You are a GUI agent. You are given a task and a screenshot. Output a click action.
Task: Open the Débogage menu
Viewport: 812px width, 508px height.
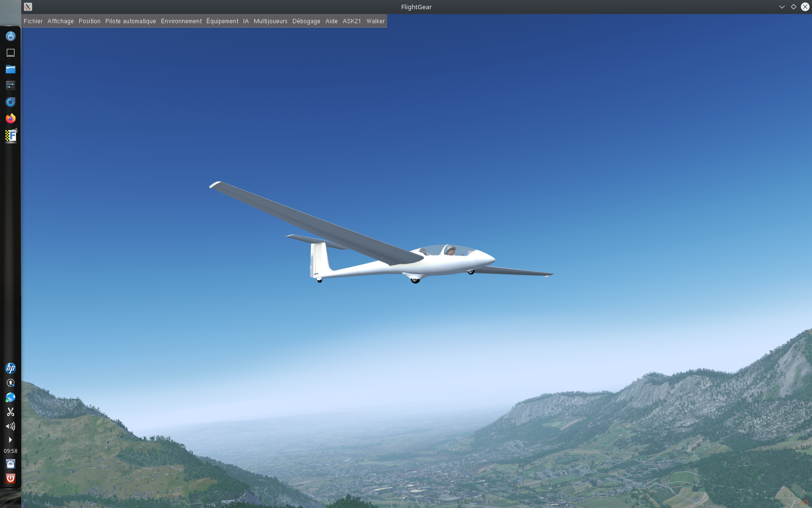click(x=306, y=21)
